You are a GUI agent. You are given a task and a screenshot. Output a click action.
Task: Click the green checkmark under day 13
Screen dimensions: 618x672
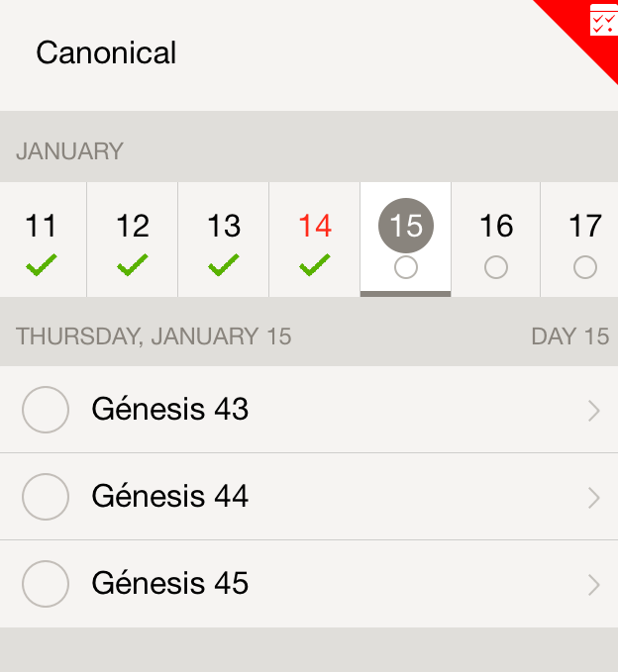coord(224,265)
